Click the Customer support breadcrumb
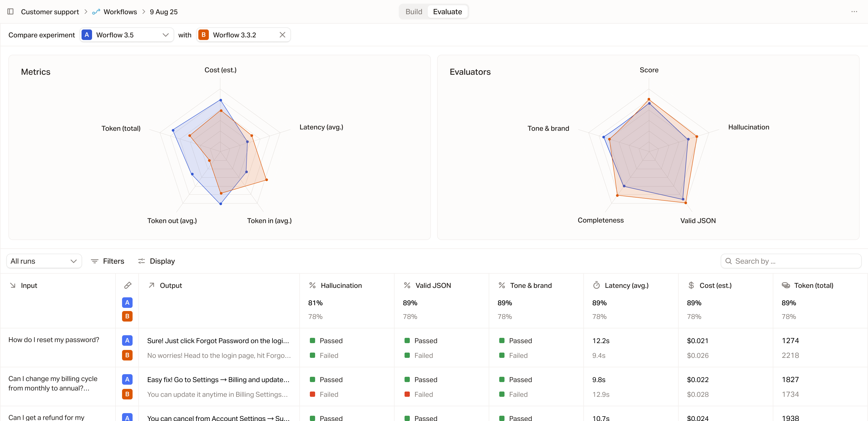The height and width of the screenshot is (421, 868). coord(50,12)
